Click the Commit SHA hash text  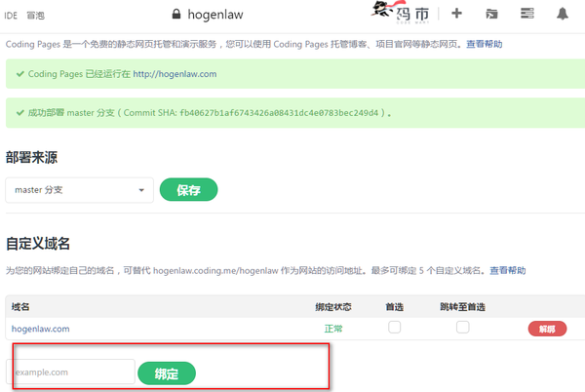pos(279,113)
